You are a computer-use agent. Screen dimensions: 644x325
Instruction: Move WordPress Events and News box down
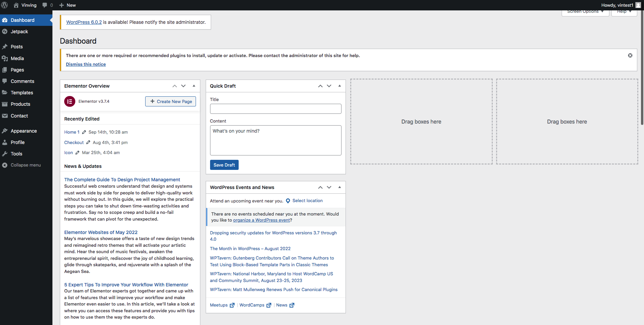click(329, 187)
